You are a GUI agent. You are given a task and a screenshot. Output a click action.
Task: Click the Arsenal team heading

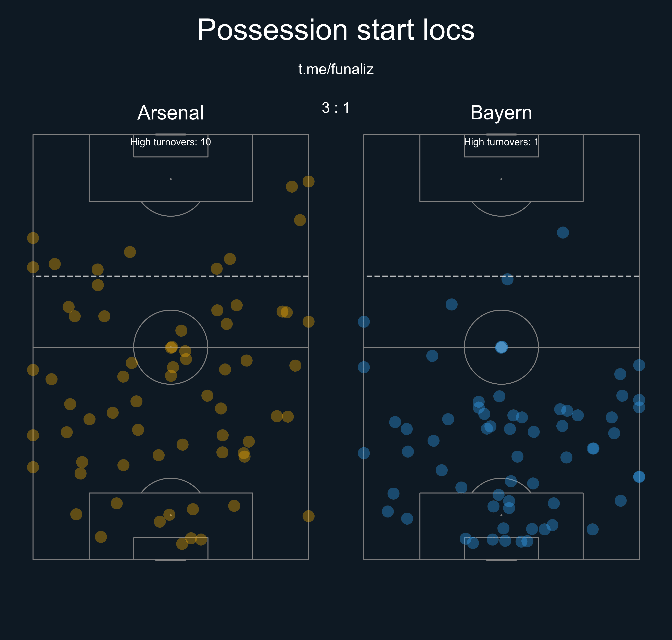pos(170,113)
